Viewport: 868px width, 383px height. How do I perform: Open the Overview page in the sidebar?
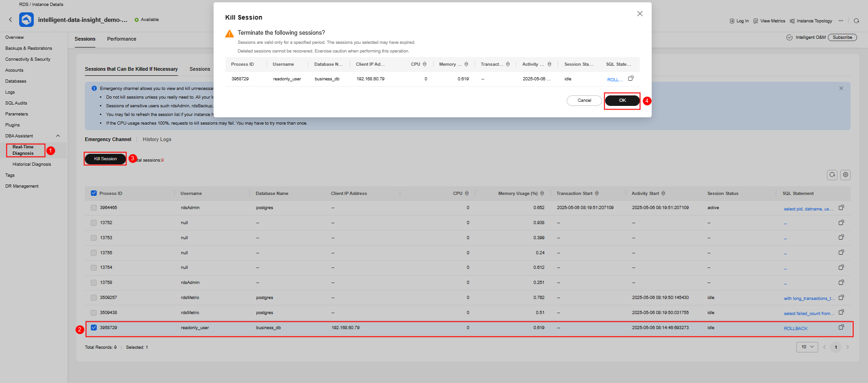pyautogui.click(x=15, y=37)
